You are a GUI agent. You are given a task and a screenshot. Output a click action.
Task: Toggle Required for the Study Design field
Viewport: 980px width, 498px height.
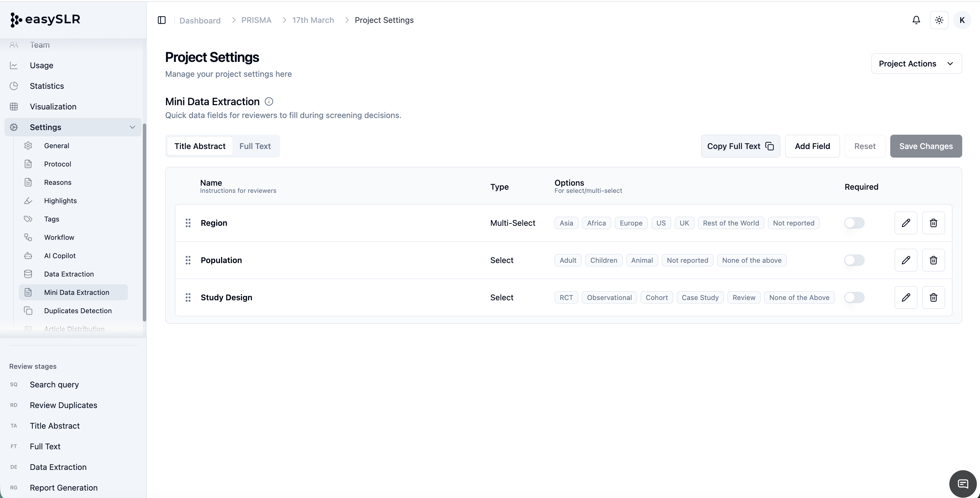[854, 297]
